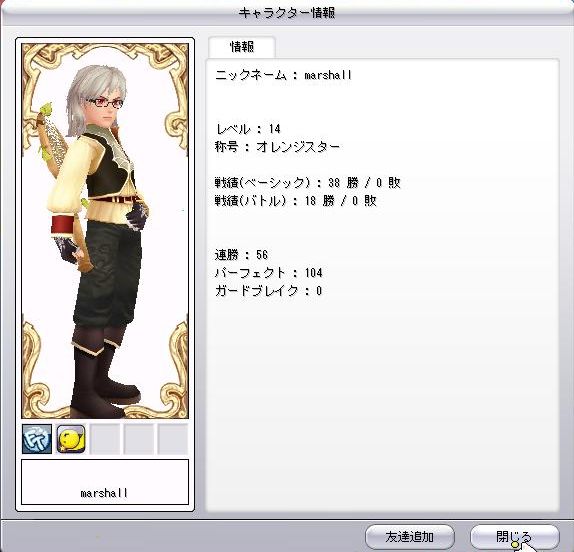Select the third empty badge slot
The image size is (574, 552).
(x=105, y=439)
